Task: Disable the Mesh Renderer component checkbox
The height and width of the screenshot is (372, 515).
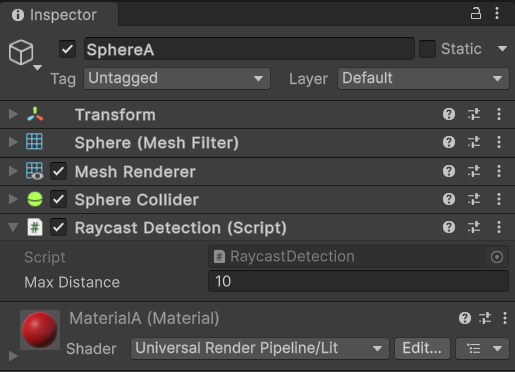Action: coord(58,171)
